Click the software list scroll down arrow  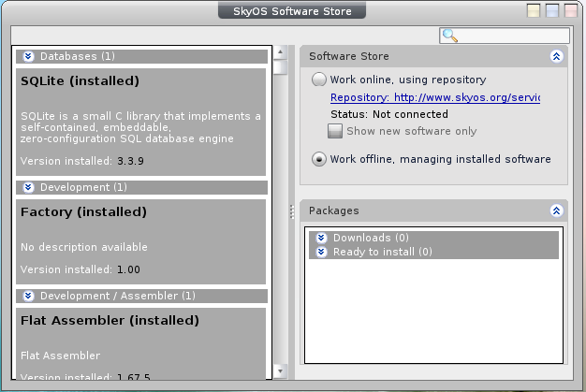pos(280,371)
